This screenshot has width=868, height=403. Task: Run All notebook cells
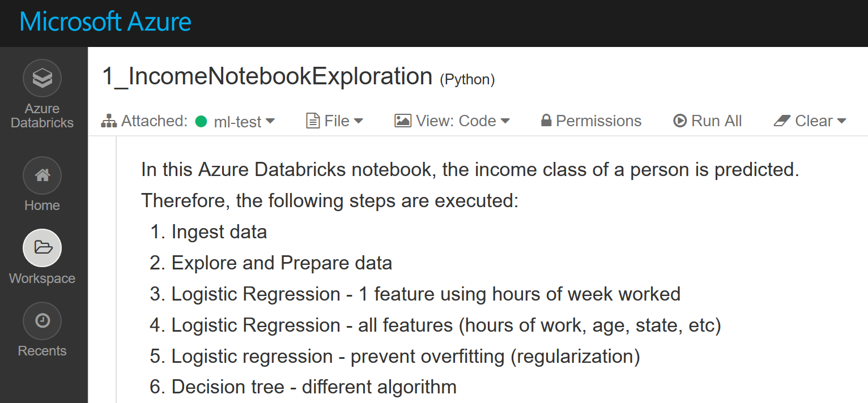point(716,121)
